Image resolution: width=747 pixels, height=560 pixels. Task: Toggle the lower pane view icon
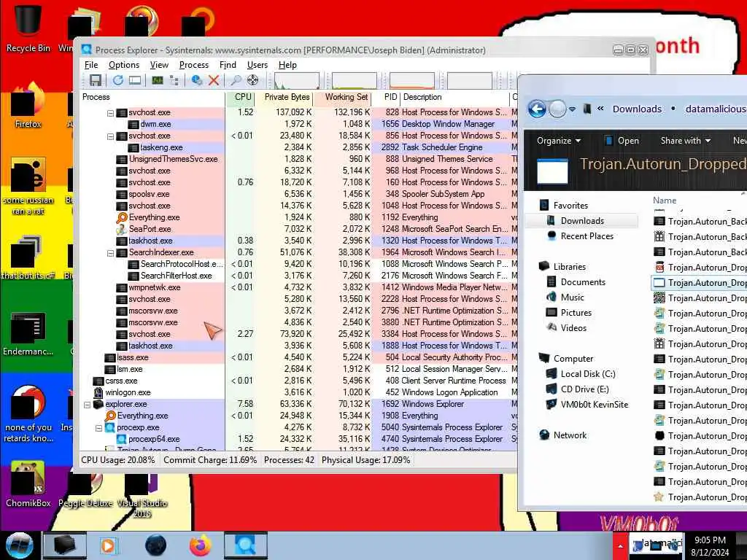tap(135, 80)
